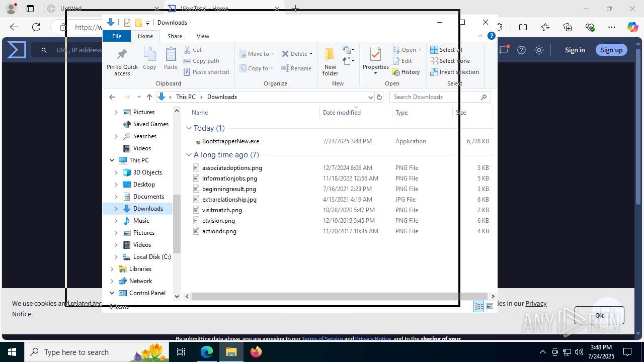Viewport: 644px width, 362px height.
Task: Select Network in navigation tree
Action: coord(140,281)
